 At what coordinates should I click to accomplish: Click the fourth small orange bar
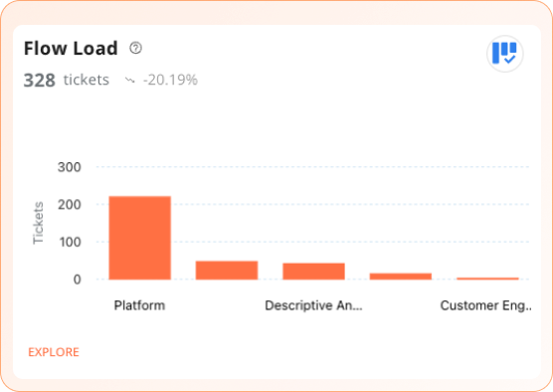point(401,277)
